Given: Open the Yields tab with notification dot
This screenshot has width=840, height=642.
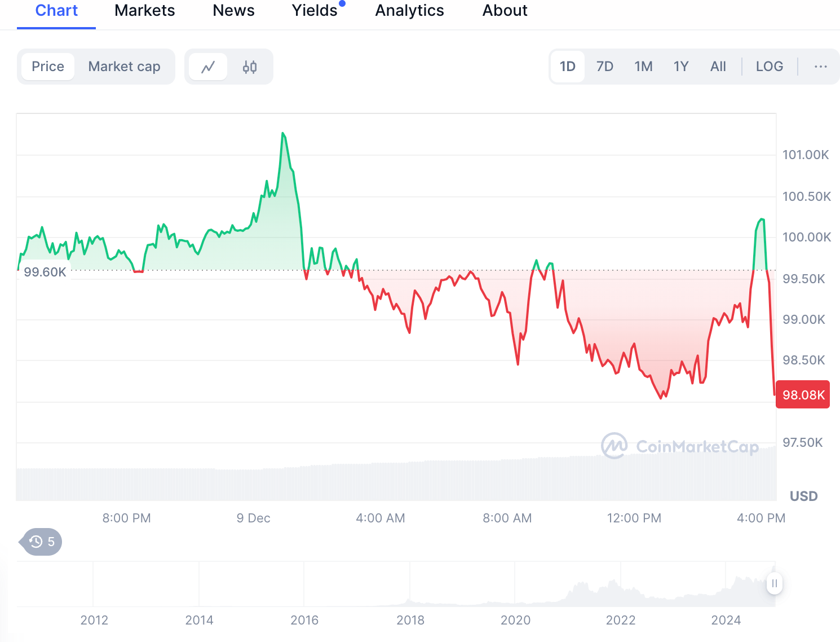Looking at the screenshot, I should click(315, 10).
